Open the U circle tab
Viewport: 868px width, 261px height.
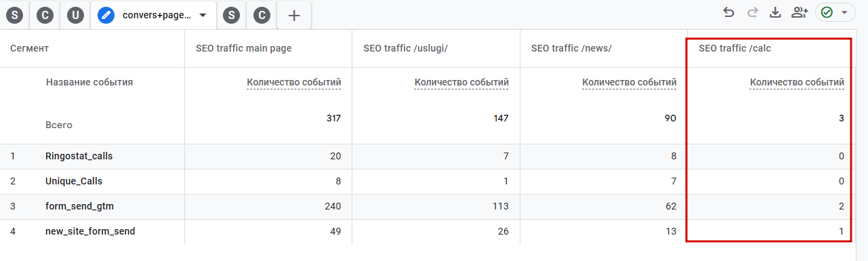[75, 16]
